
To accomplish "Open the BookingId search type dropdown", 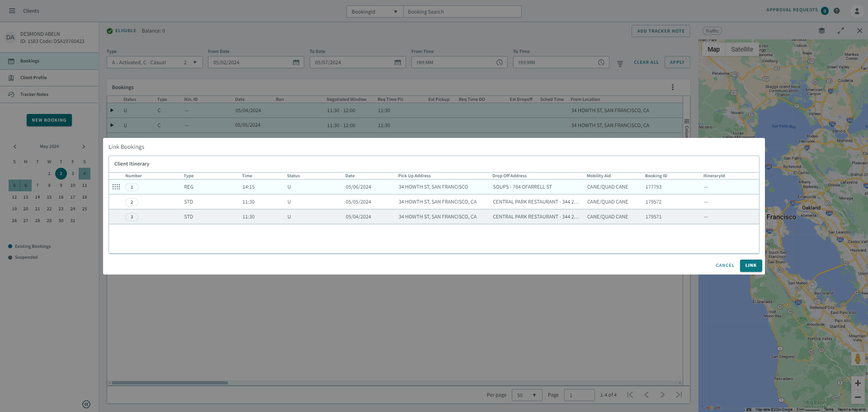I will point(374,12).
